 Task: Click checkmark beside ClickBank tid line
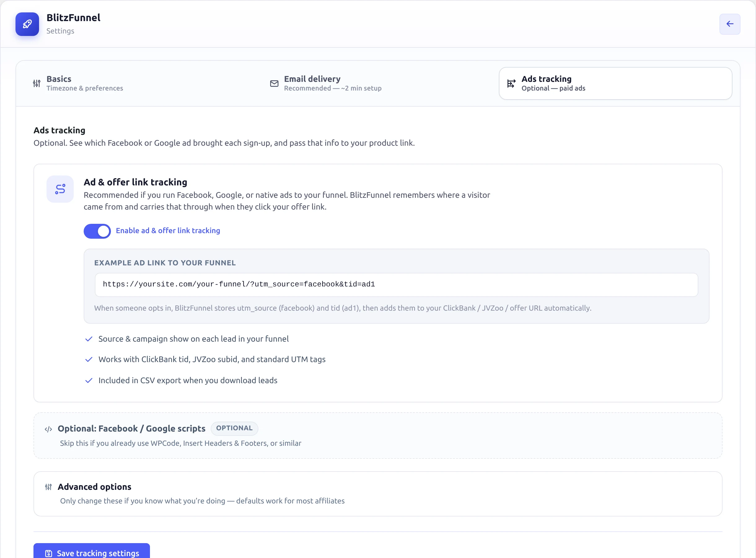[89, 359]
